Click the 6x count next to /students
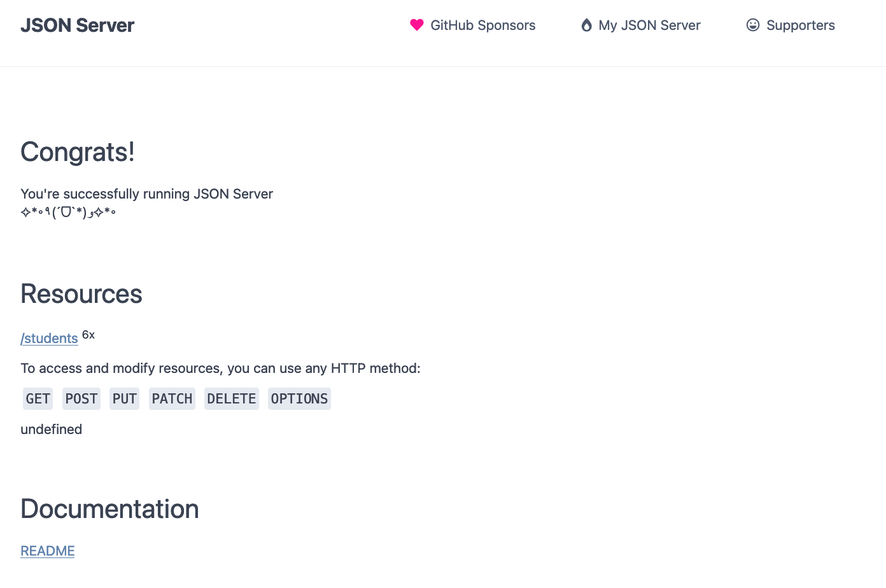The height and width of the screenshot is (588, 886). tap(88, 335)
